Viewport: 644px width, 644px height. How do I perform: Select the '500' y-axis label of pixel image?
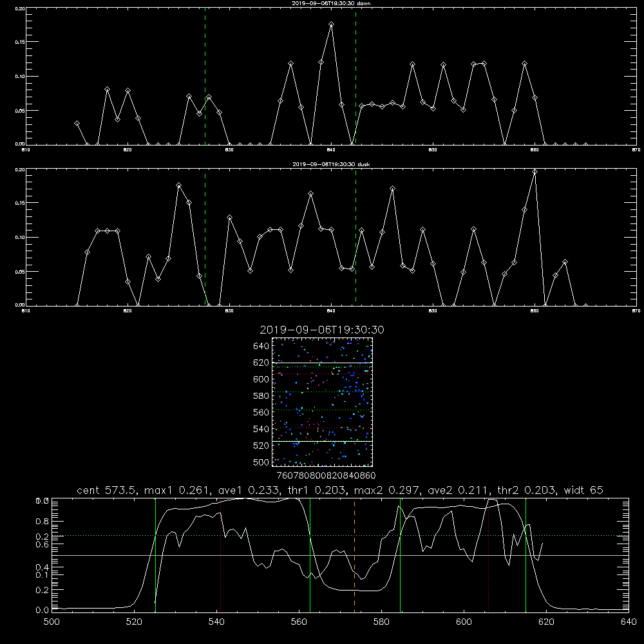click(x=261, y=462)
